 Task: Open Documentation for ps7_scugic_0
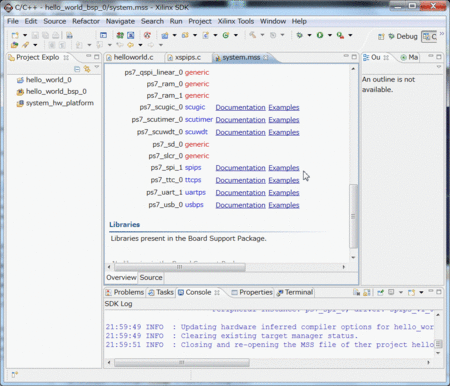click(240, 108)
